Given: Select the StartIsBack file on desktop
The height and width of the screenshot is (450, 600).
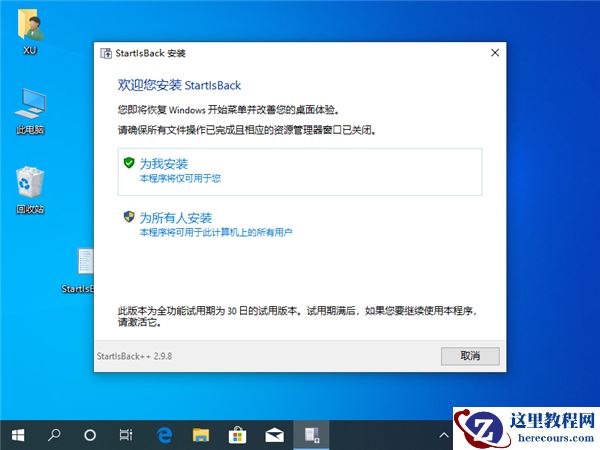Looking at the screenshot, I should (x=78, y=271).
